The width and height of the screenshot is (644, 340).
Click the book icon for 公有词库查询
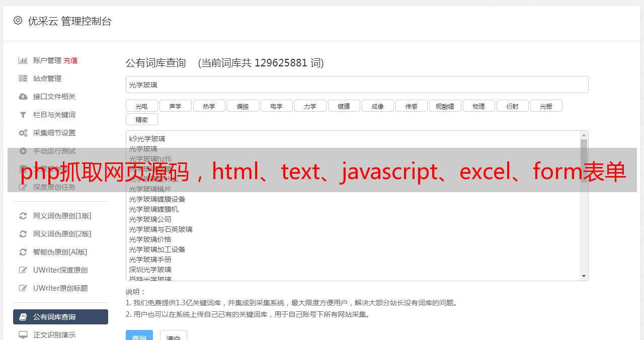(23, 317)
